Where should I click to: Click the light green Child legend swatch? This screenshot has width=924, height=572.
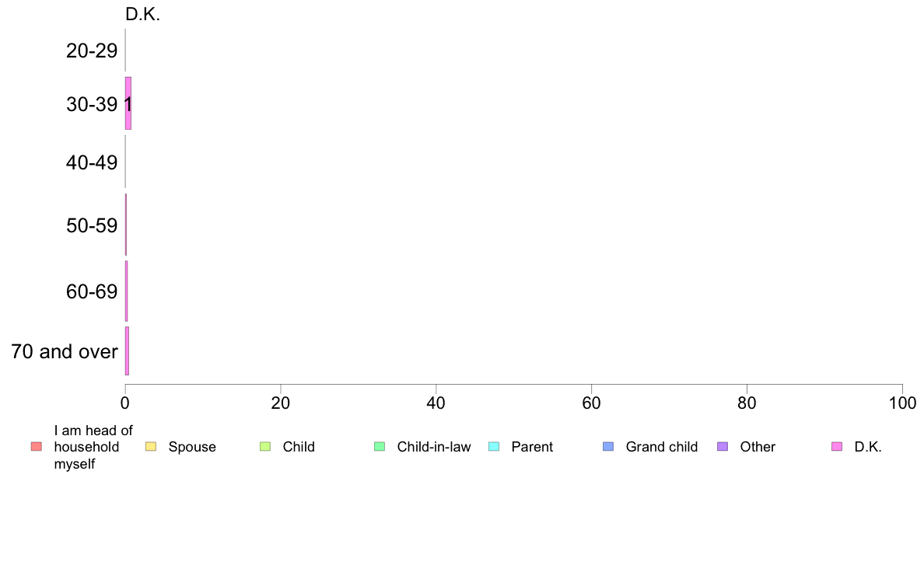pos(265,447)
